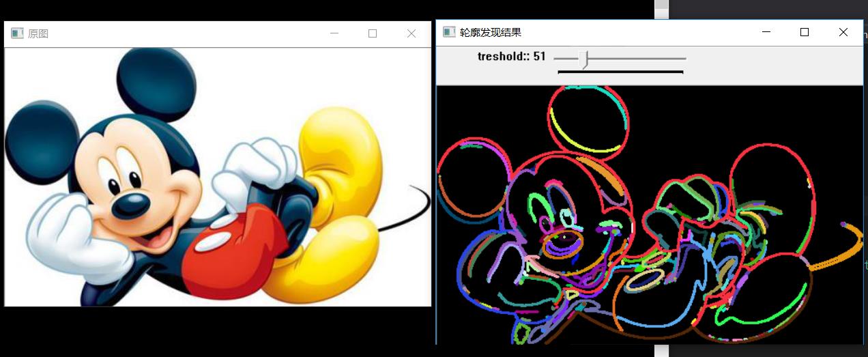Maximize the 轮廓发现结果 window
This screenshot has height=357, width=868.
pyautogui.click(x=805, y=32)
